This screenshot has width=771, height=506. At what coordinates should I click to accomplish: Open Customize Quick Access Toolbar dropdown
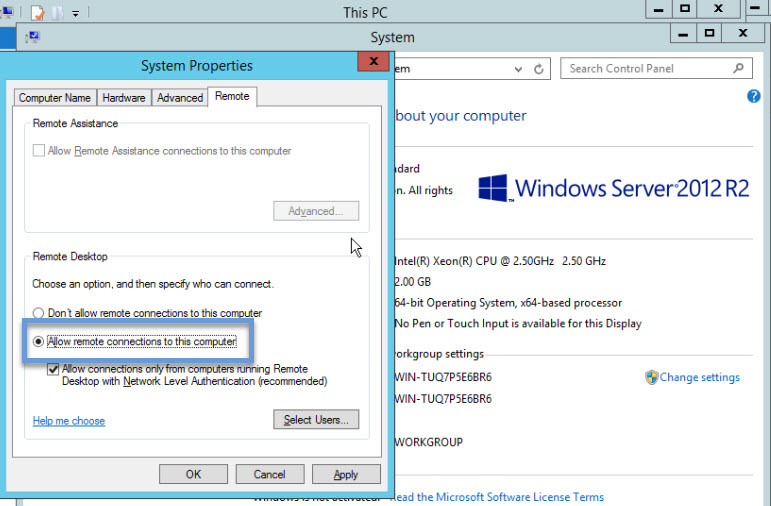(76, 14)
